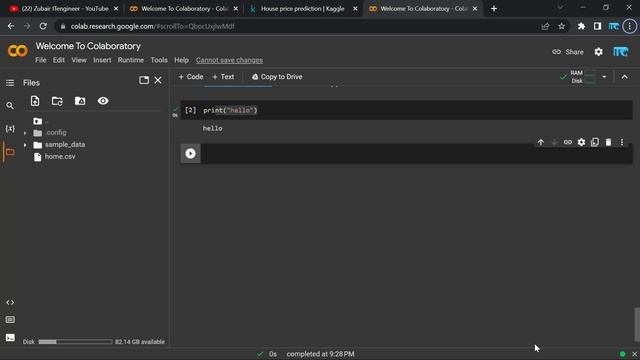Expand the sample_data folder
The image size is (640, 360).
25,145
